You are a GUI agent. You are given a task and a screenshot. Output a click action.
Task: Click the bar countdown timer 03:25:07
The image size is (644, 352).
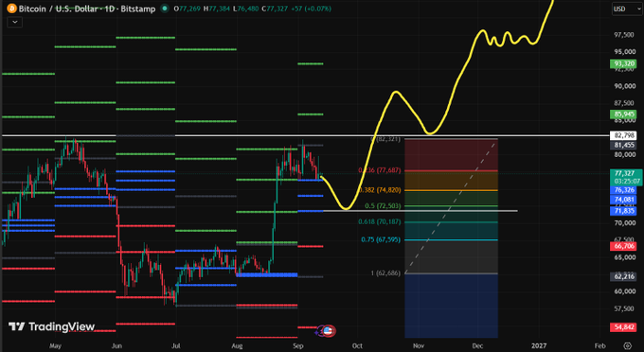(627, 181)
